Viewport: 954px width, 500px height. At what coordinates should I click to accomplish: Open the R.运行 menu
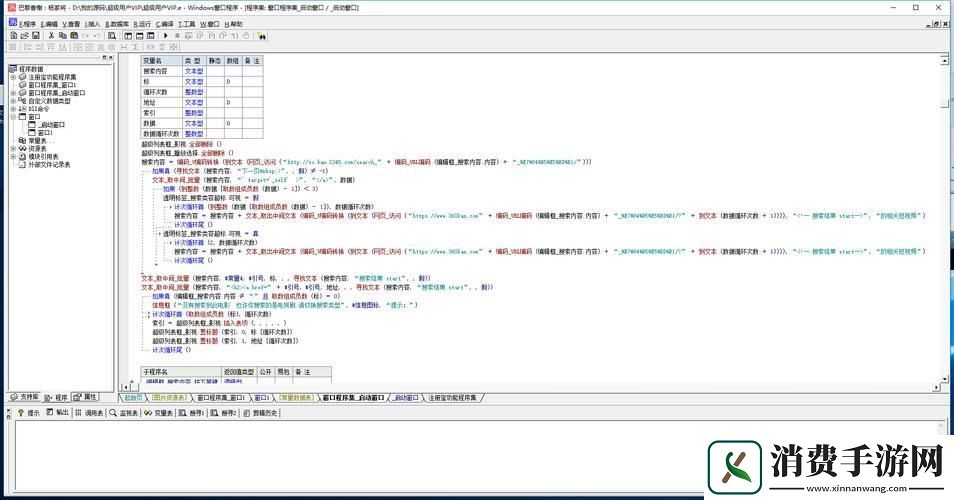tap(142, 24)
